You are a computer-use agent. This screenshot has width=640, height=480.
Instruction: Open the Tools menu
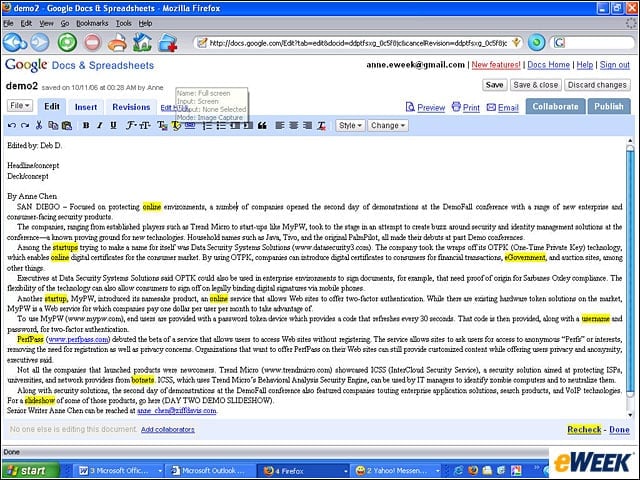coord(123,23)
